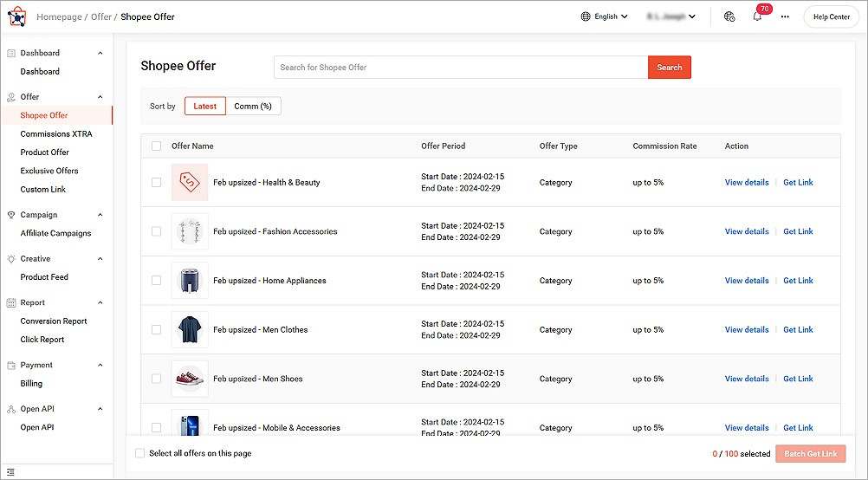This screenshot has height=480, width=868.
Task: View details for Health & Beauty offer
Action: tap(747, 182)
